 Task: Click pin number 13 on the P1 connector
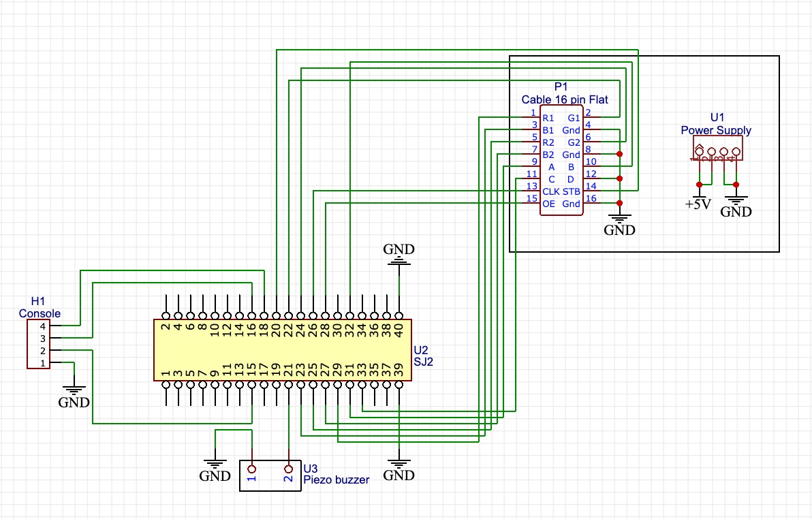pos(532,186)
